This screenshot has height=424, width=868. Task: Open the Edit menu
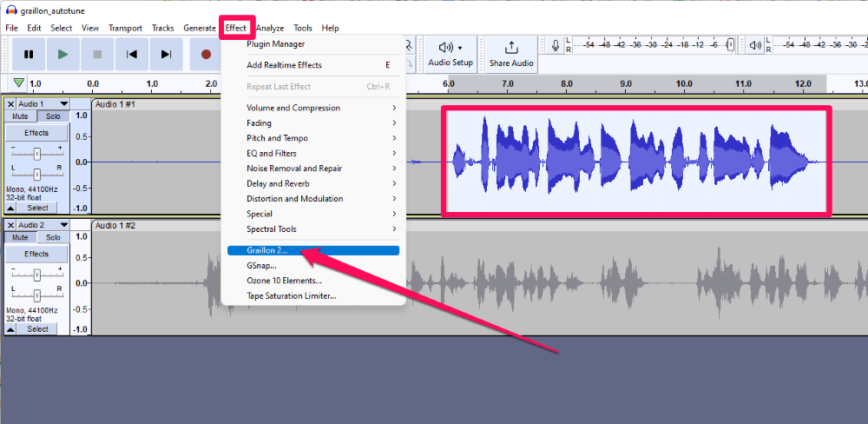(34, 28)
